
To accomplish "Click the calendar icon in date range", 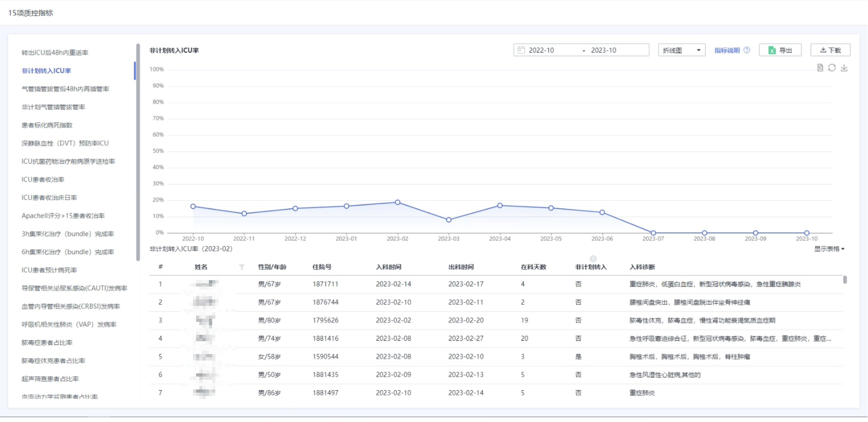I will 521,50.
